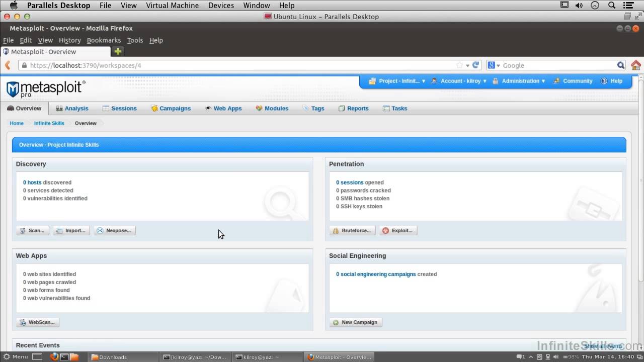Viewport: 644px width, 362px height.
Task: Click the New Campaign button
Action: pos(356,322)
